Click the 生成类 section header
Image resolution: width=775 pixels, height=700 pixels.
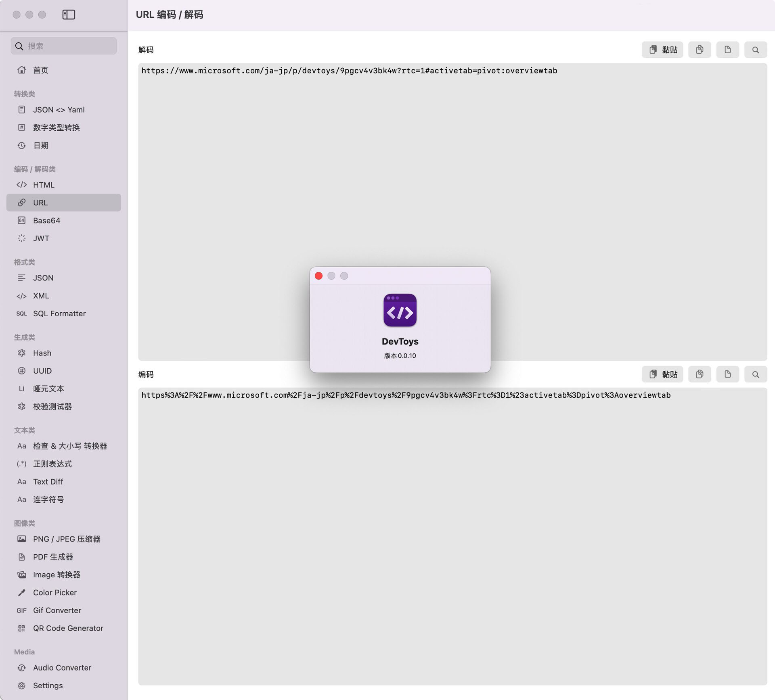25,337
